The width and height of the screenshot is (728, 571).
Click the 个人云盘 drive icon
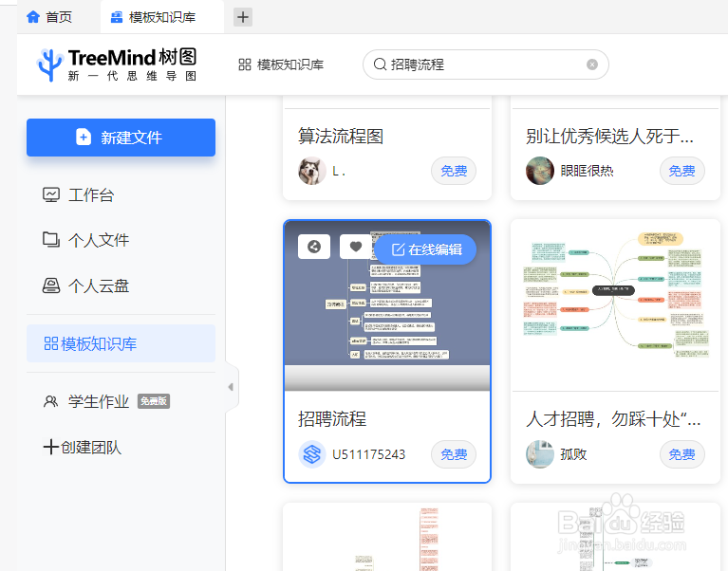51,285
